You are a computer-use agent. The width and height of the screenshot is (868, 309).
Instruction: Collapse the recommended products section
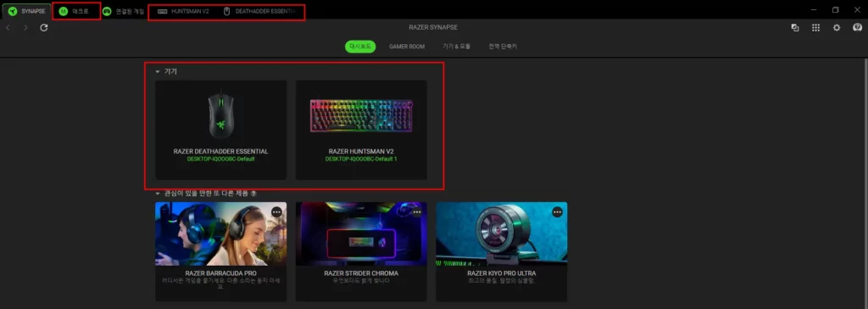(x=158, y=194)
